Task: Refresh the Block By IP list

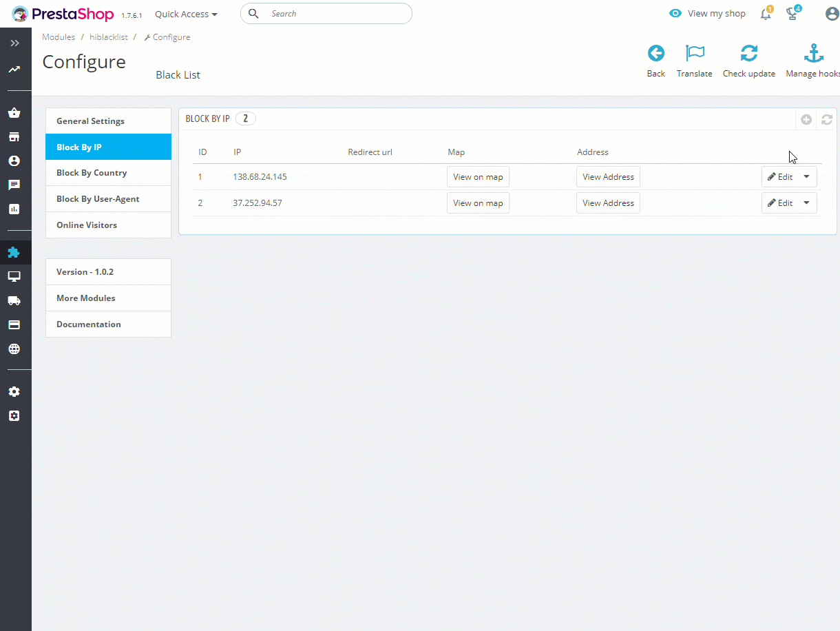Action: 827,120
